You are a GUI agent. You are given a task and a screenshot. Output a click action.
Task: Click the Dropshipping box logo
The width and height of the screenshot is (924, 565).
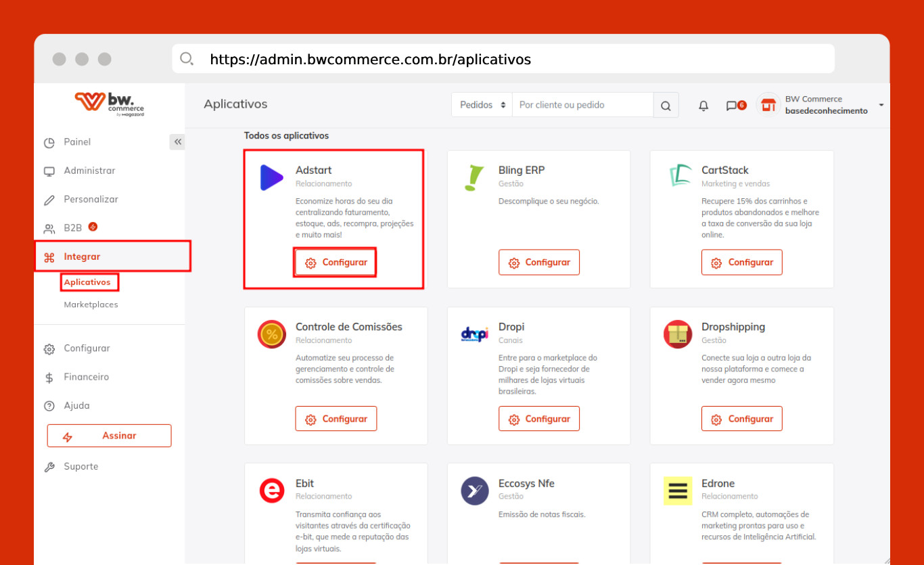(678, 334)
